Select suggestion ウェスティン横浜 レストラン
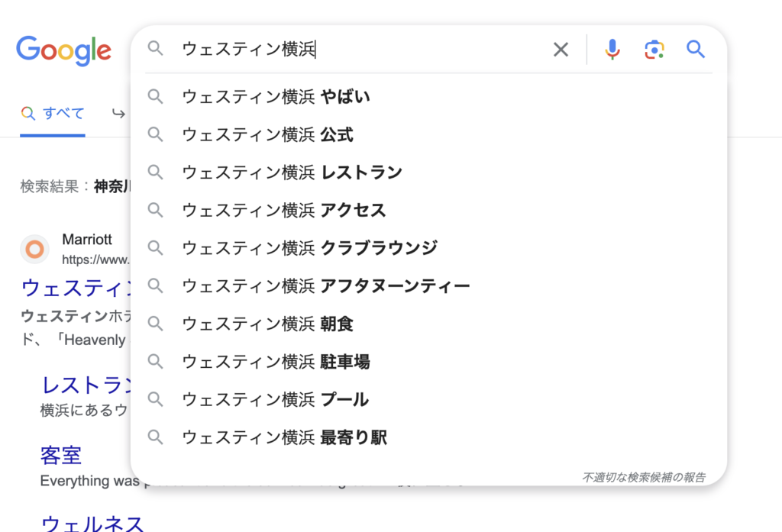782x532 pixels. pyautogui.click(x=429, y=172)
